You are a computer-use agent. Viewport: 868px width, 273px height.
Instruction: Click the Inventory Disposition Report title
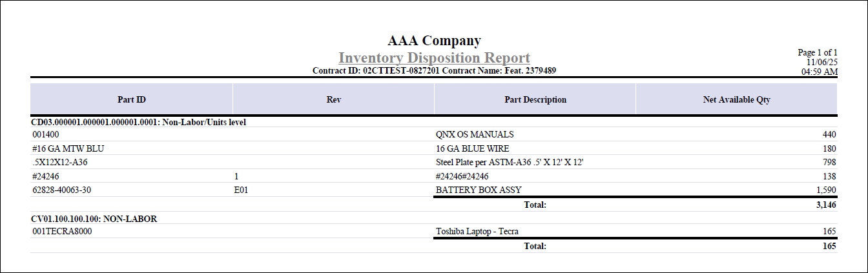pos(434,57)
